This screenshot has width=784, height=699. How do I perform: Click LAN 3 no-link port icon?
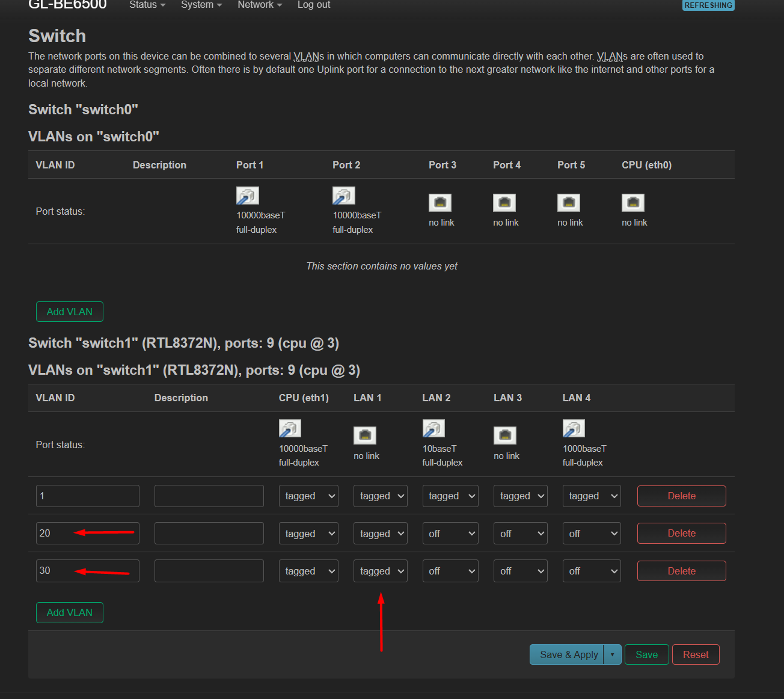[x=504, y=436]
